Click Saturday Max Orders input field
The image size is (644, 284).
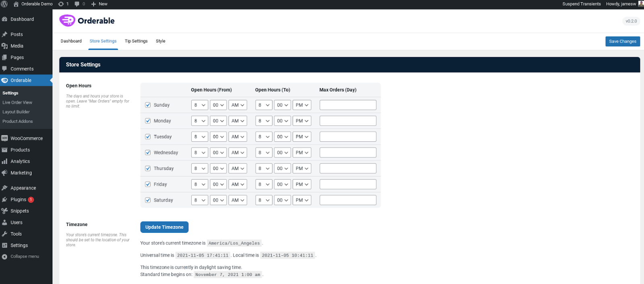(348, 200)
